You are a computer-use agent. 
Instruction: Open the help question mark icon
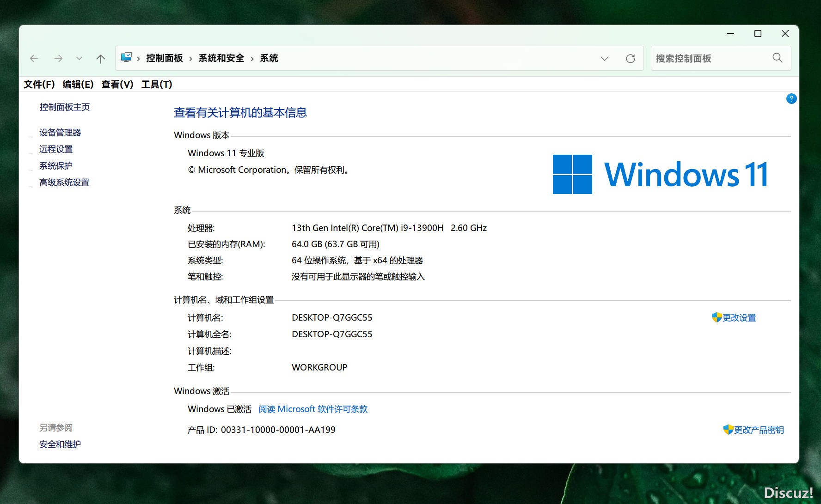791,98
